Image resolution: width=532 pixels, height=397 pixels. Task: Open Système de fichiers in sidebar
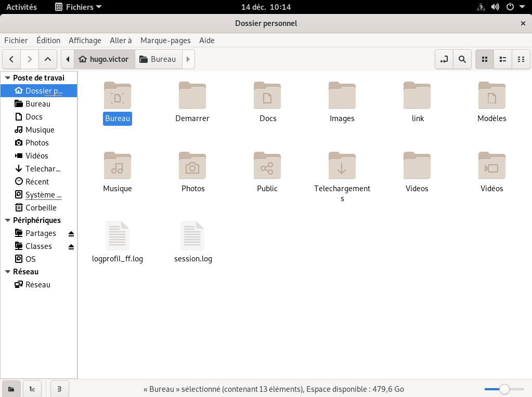point(38,195)
